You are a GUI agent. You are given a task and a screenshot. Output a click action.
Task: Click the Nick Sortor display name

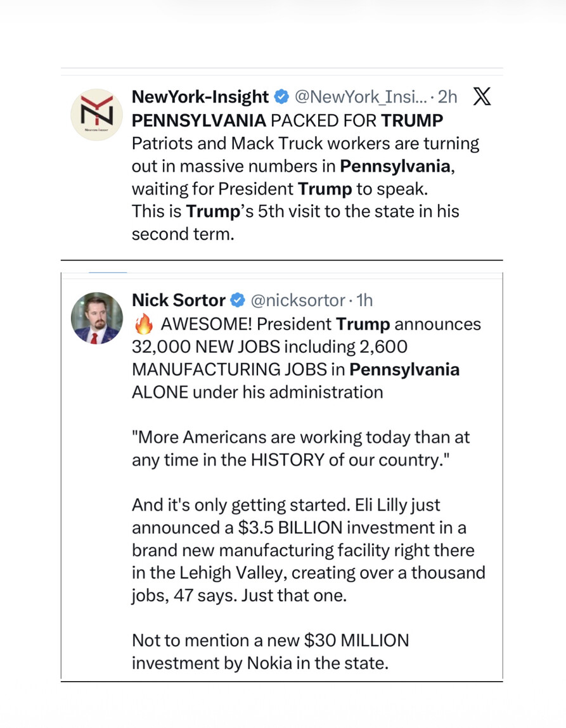(x=178, y=300)
